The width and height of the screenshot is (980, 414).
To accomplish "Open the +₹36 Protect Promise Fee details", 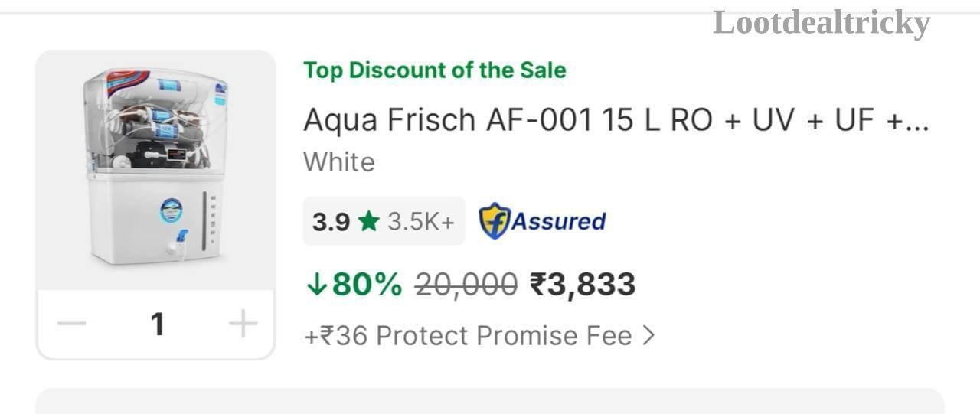I will pos(479,336).
